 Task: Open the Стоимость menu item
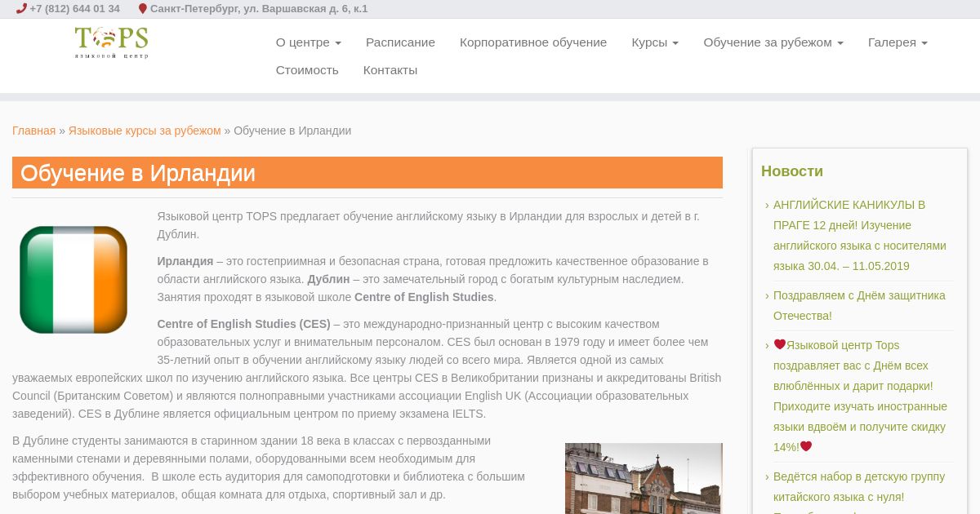307,70
